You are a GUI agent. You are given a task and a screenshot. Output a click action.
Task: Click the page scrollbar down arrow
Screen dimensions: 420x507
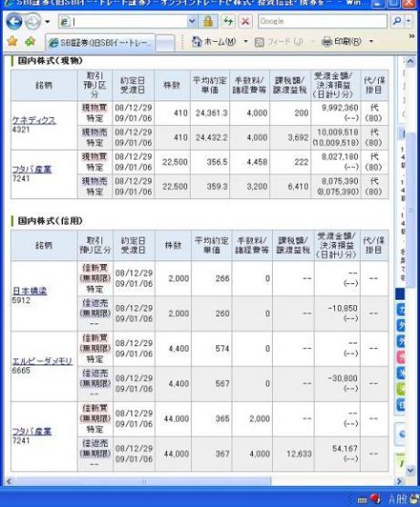click(410, 470)
